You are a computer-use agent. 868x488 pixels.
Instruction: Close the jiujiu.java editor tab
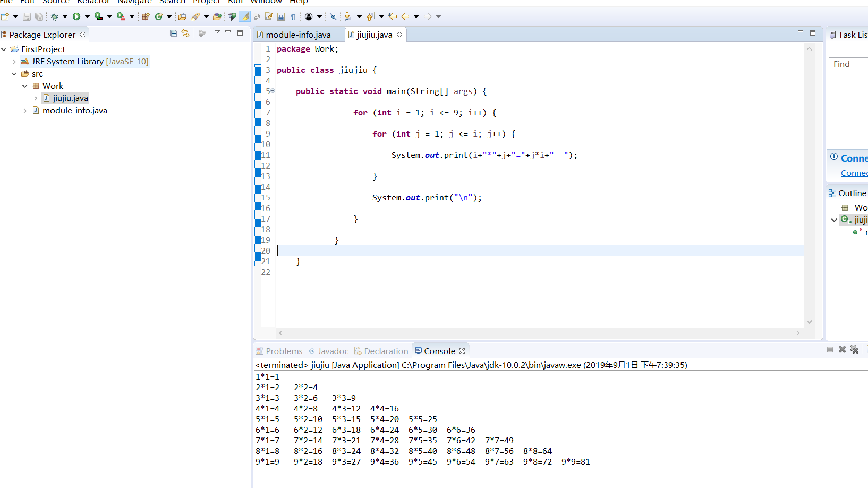pos(399,35)
